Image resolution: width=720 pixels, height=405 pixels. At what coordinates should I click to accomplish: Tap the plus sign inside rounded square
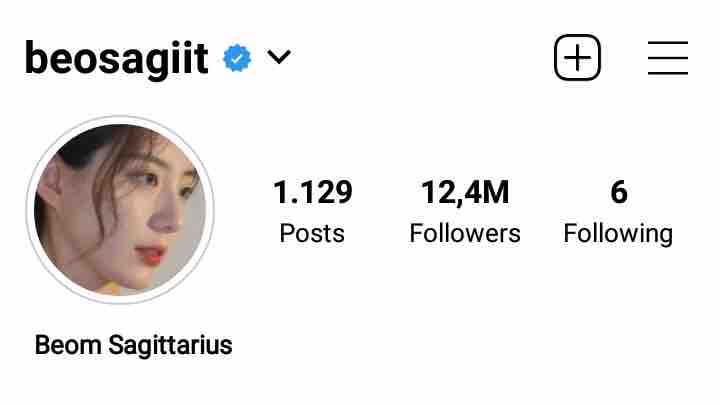click(x=577, y=57)
